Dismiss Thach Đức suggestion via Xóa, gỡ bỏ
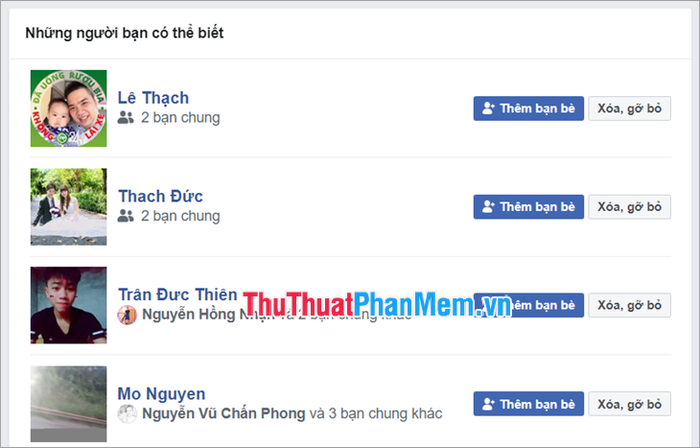The image size is (700, 448). 629,207
